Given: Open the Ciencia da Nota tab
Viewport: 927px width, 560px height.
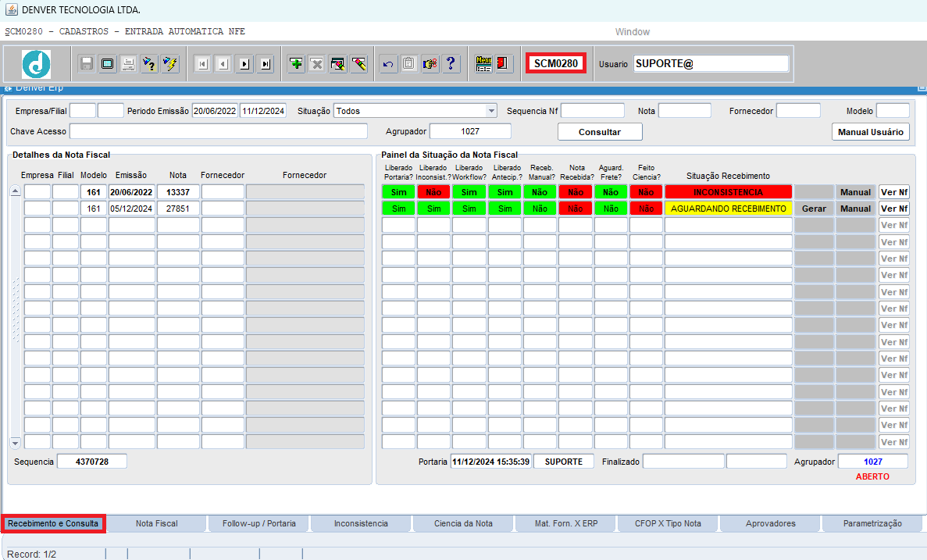Looking at the screenshot, I should pyautogui.click(x=464, y=523).
